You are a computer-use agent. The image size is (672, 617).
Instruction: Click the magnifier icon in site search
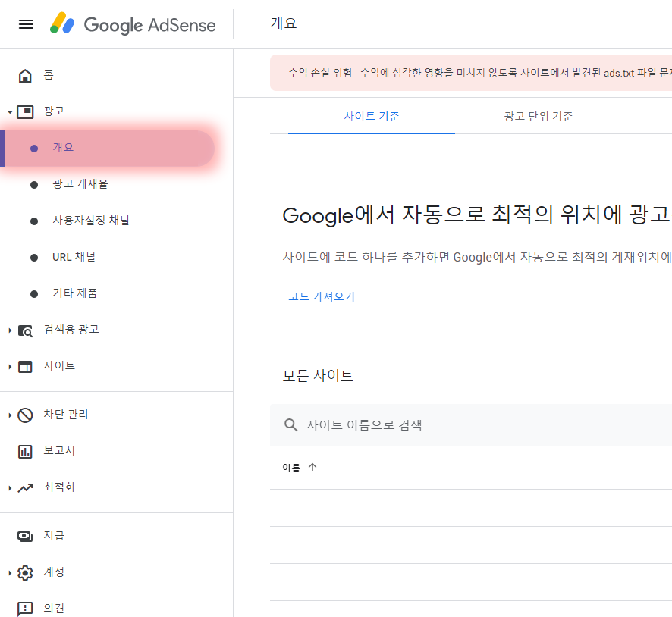(x=290, y=424)
